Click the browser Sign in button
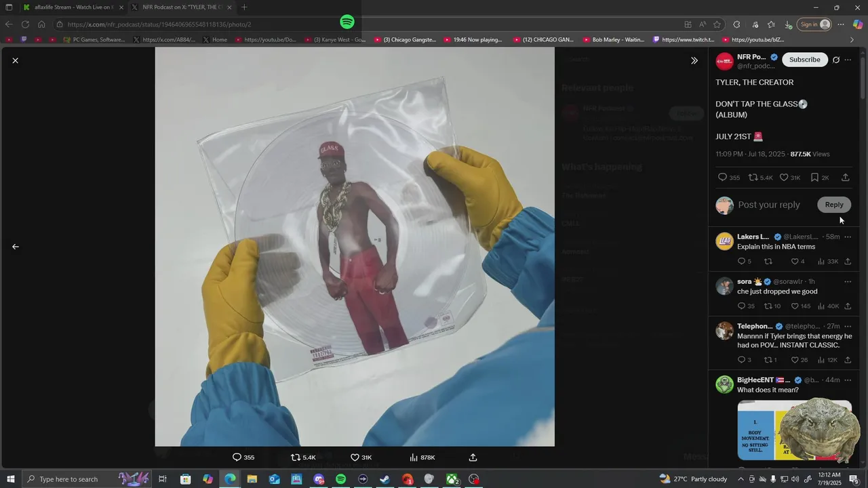The height and width of the screenshot is (488, 868). click(814, 24)
